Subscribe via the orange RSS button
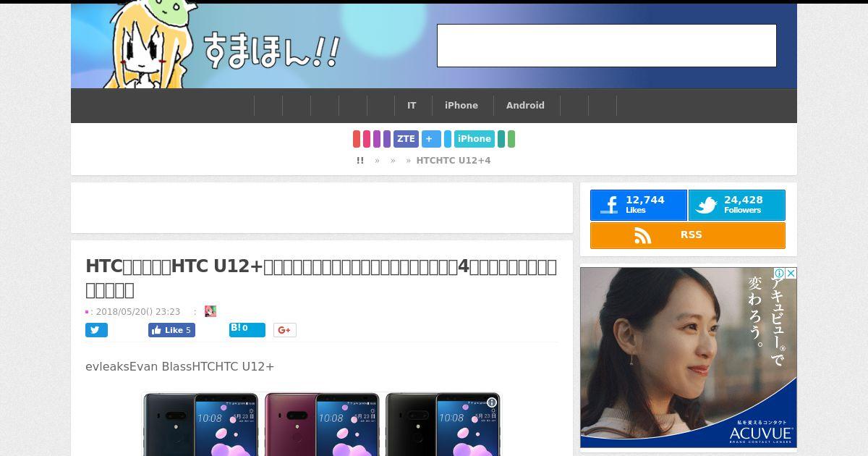Viewport: 868px width, 456px height. [688, 235]
